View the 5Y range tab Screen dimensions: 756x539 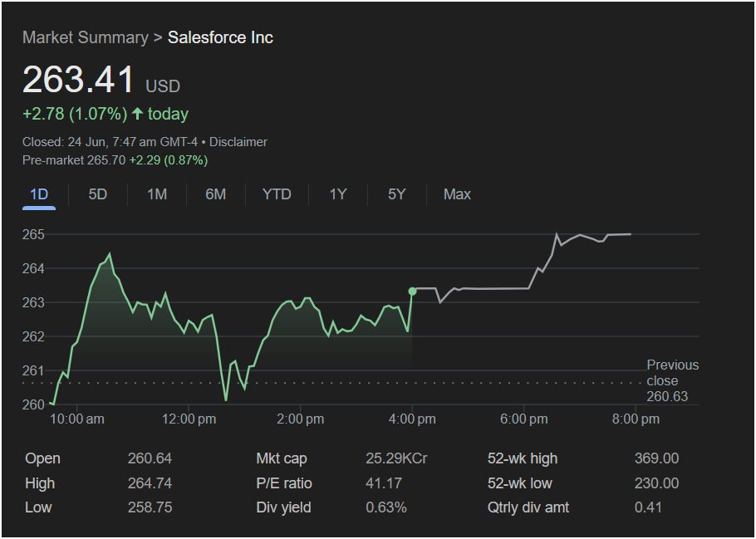[397, 194]
